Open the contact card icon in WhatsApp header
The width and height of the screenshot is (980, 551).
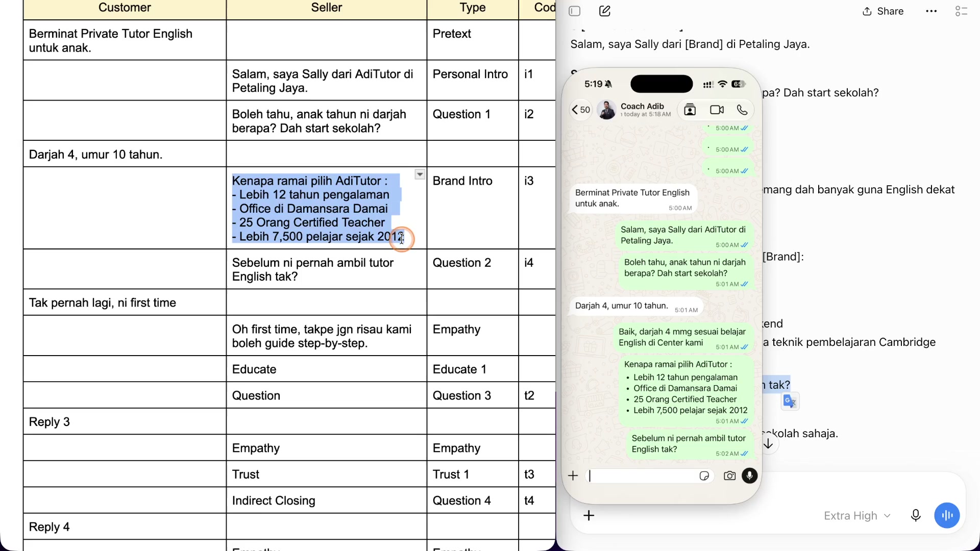[690, 110]
